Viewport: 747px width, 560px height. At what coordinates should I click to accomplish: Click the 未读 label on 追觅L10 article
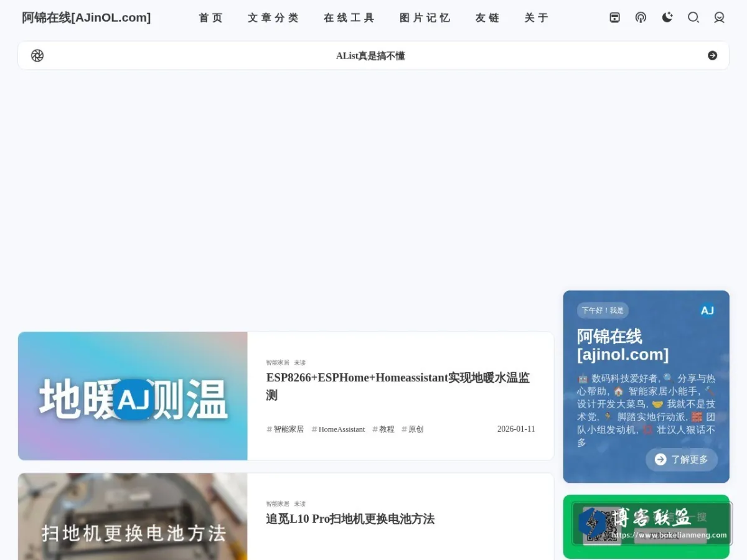point(300,504)
